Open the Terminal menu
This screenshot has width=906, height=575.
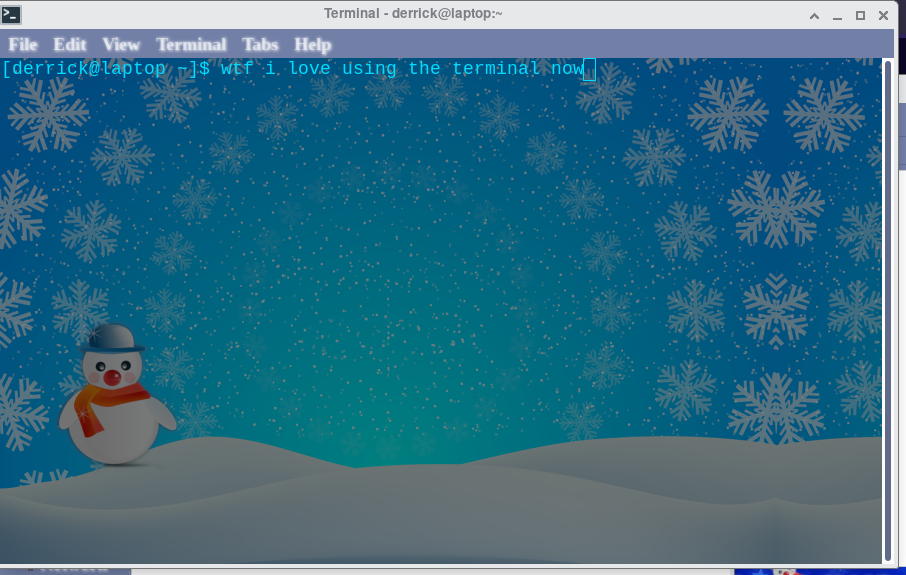pos(191,44)
